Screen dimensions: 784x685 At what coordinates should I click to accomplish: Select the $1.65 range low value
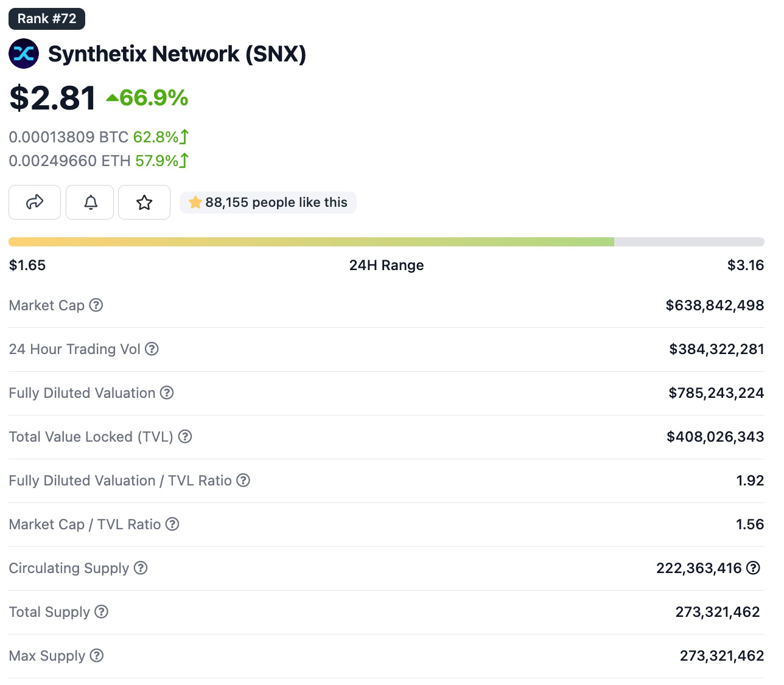point(27,265)
